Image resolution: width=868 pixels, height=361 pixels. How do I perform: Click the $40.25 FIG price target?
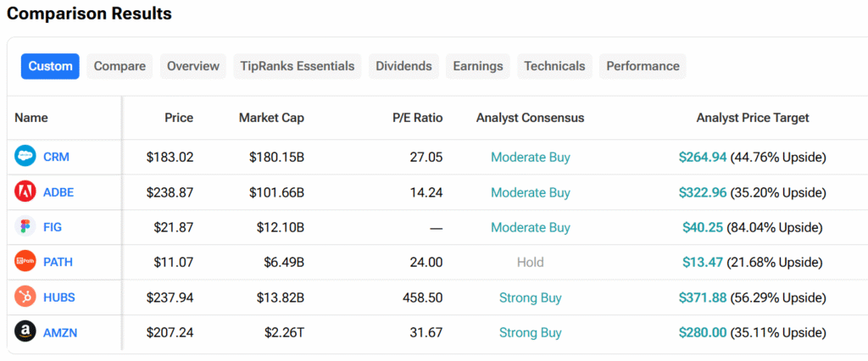pos(703,227)
